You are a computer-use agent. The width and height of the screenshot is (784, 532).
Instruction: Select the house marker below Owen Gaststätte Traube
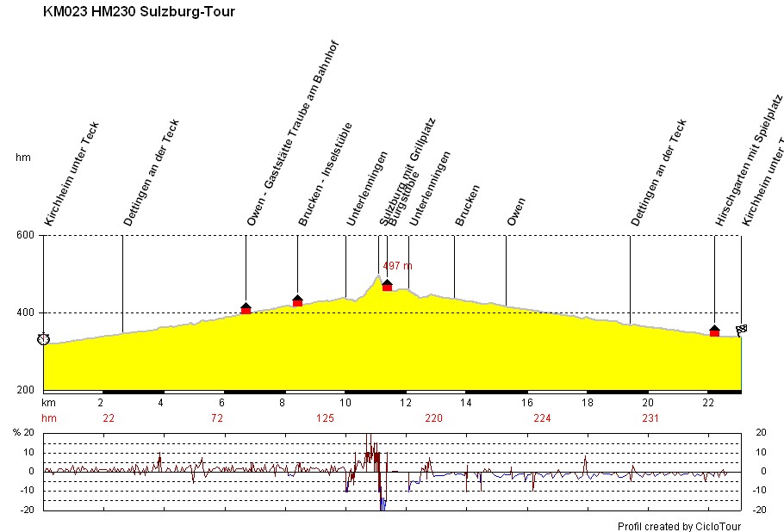246,308
